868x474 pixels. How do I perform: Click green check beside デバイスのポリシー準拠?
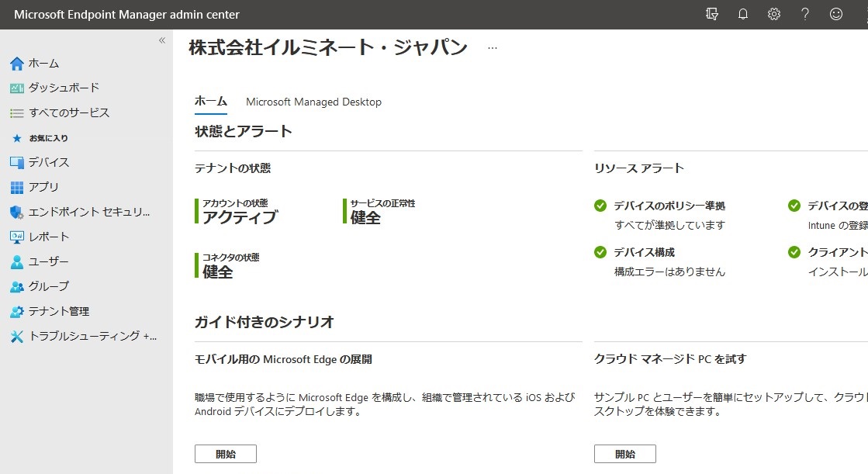pos(600,206)
